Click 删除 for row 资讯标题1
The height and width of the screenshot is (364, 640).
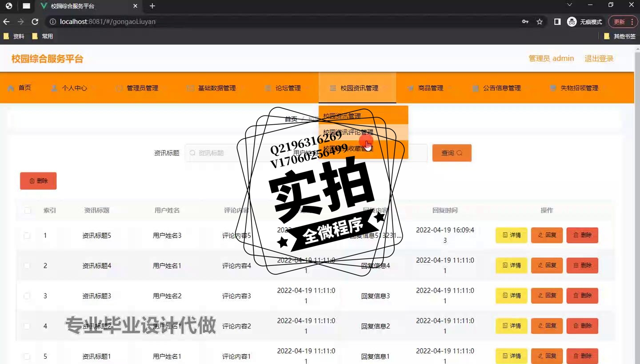point(582,356)
